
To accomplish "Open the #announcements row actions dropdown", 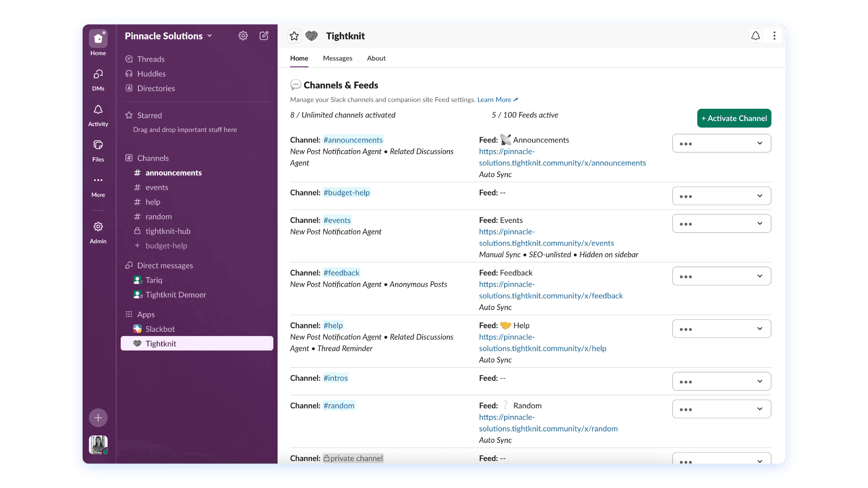I will click(722, 143).
